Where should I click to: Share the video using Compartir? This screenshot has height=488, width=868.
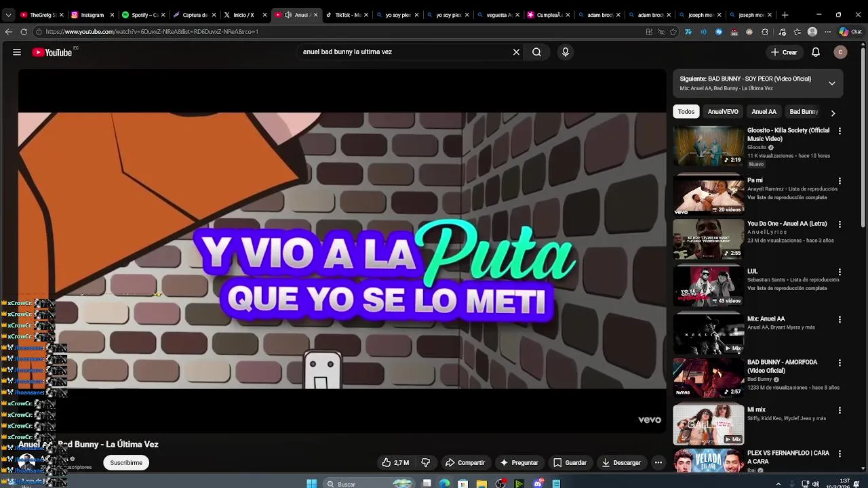coord(465,463)
